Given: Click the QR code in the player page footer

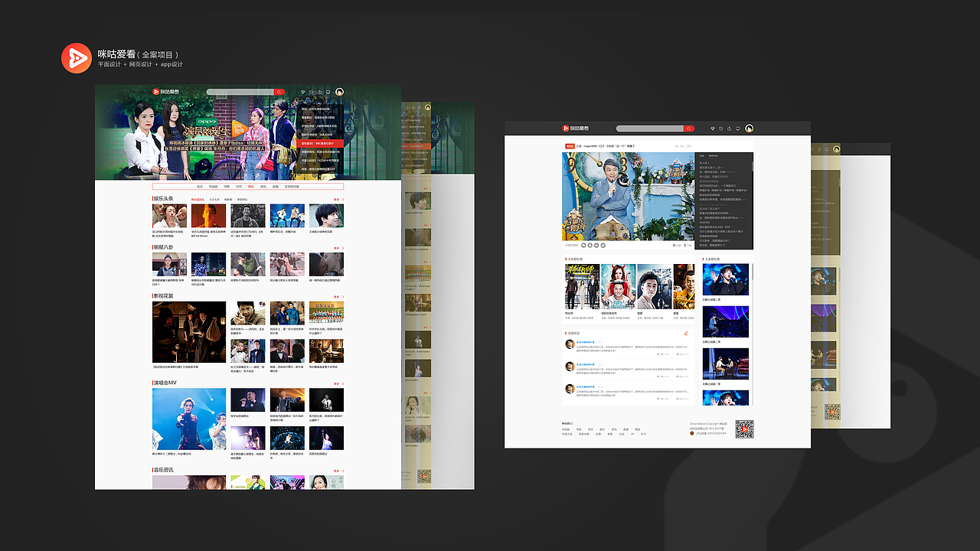Looking at the screenshot, I should 744,429.
